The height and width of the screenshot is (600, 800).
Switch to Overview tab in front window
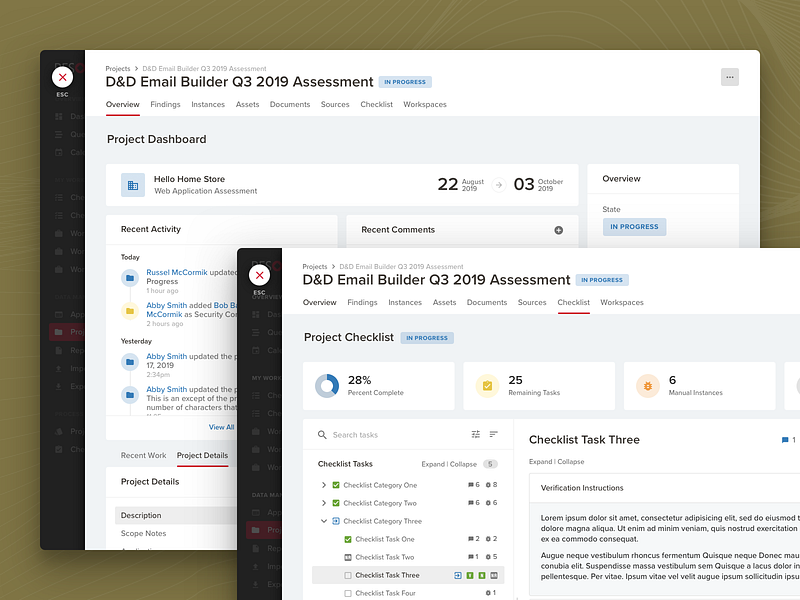(x=319, y=302)
